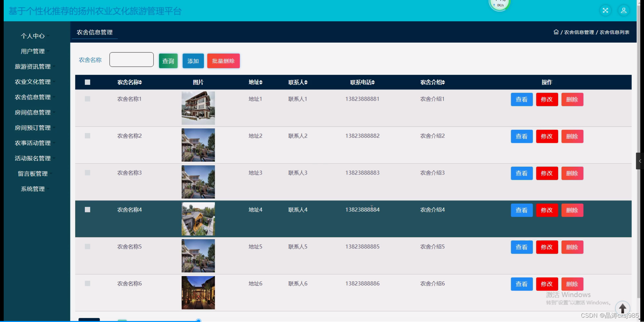Sort by 联系人 column sort icon
The image size is (644, 322).
[306, 83]
